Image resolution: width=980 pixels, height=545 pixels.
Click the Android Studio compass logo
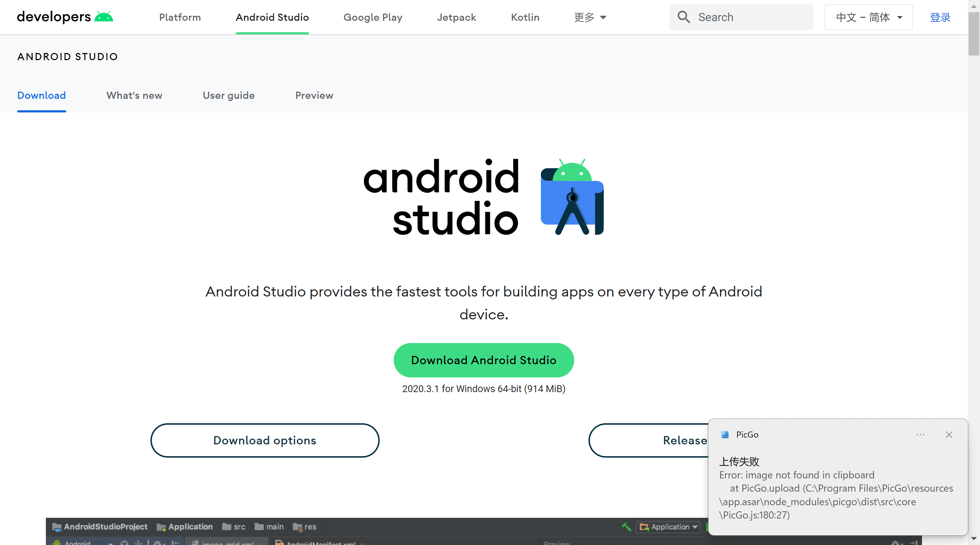pyautogui.click(x=572, y=197)
